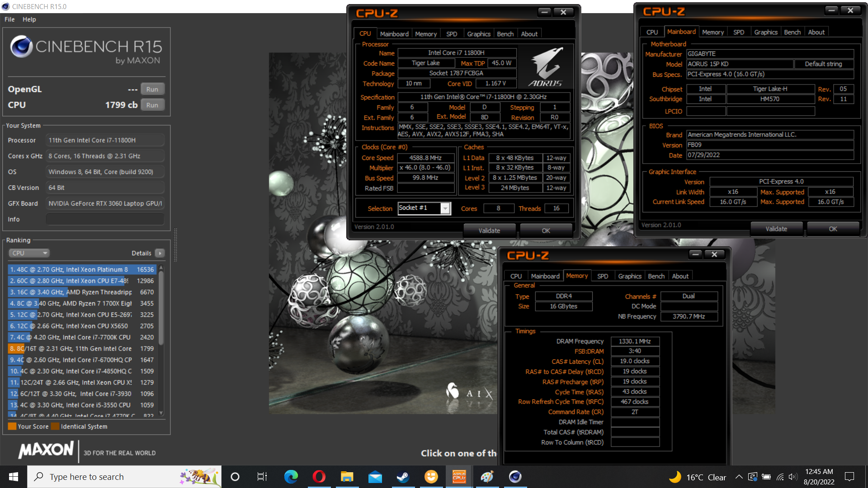Viewport: 868px width, 488px height.
Task: Click the ranking list scrollbar
Action: (x=161, y=308)
